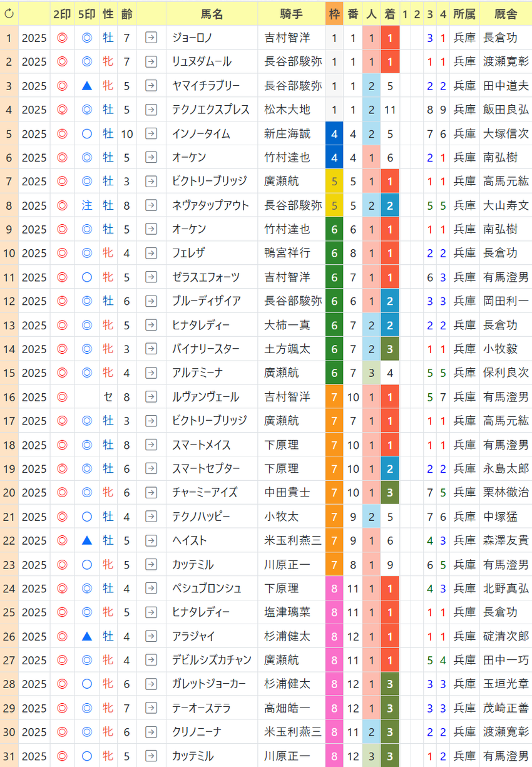Click the blue triangle mark in row 22

[x=87, y=540]
